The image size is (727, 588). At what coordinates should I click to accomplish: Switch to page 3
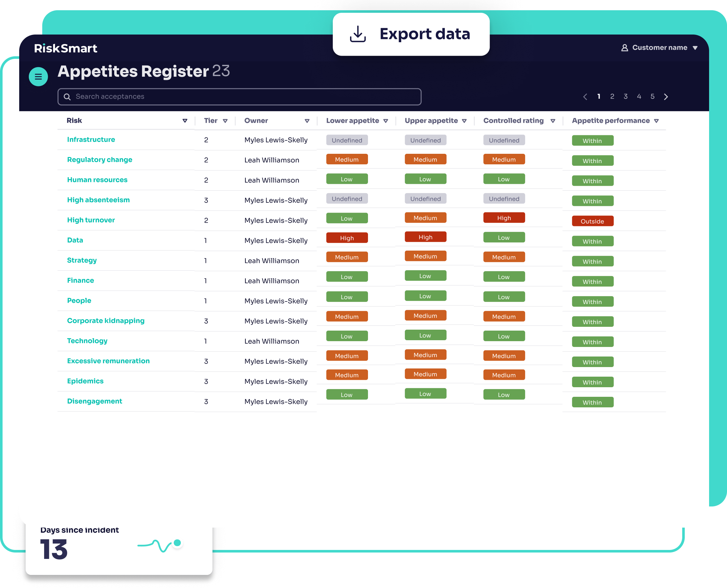click(x=625, y=97)
